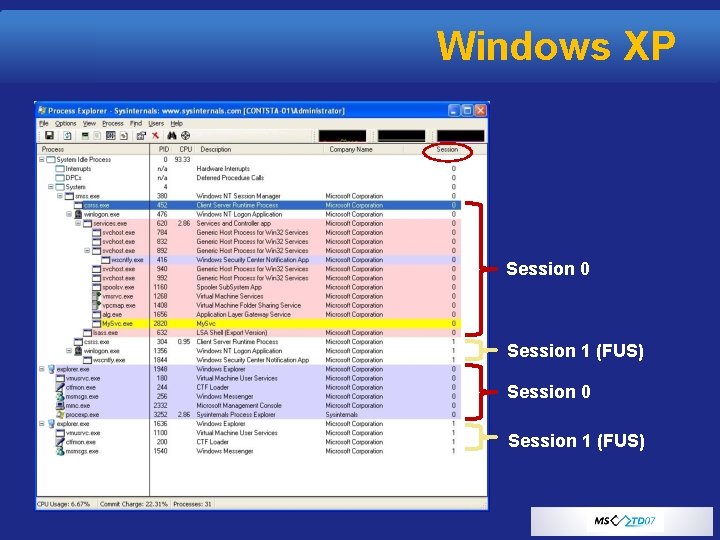Click the CPU usage mini graph
This screenshot has width=720, height=540.
[342, 136]
